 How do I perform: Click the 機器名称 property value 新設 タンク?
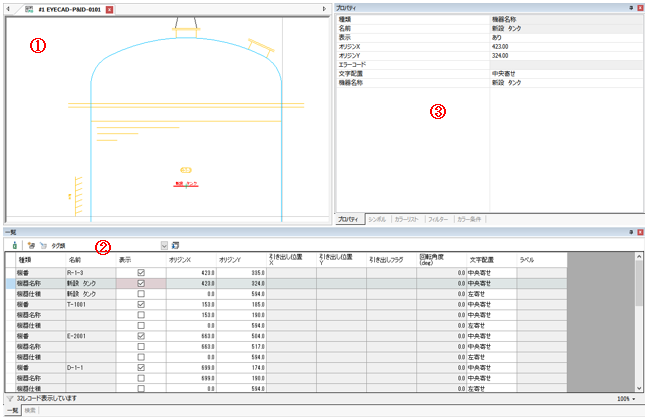pos(506,83)
